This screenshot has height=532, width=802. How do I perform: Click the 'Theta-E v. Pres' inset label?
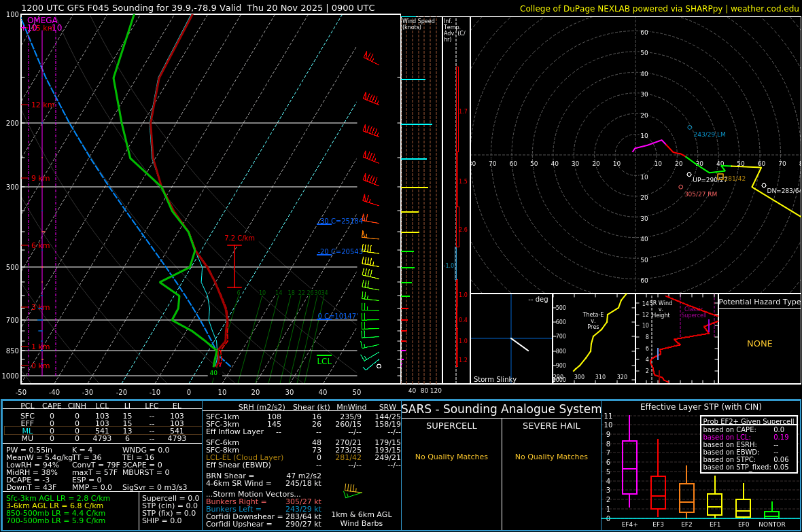point(593,321)
